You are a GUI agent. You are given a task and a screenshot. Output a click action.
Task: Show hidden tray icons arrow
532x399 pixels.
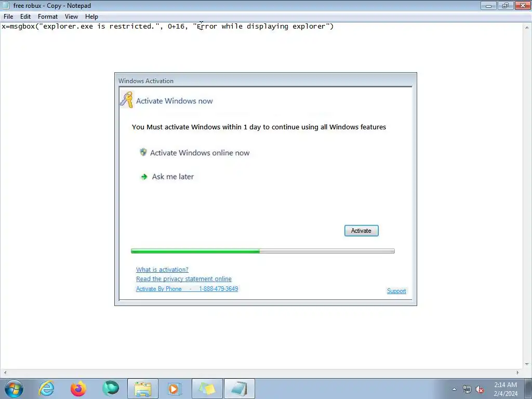tap(454, 389)
